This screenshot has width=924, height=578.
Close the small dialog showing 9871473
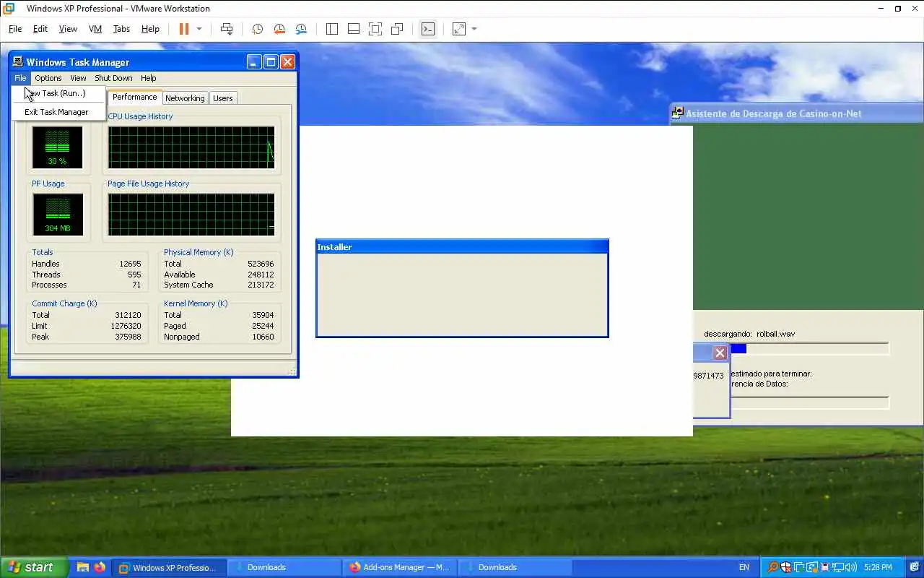click(720, 353)
